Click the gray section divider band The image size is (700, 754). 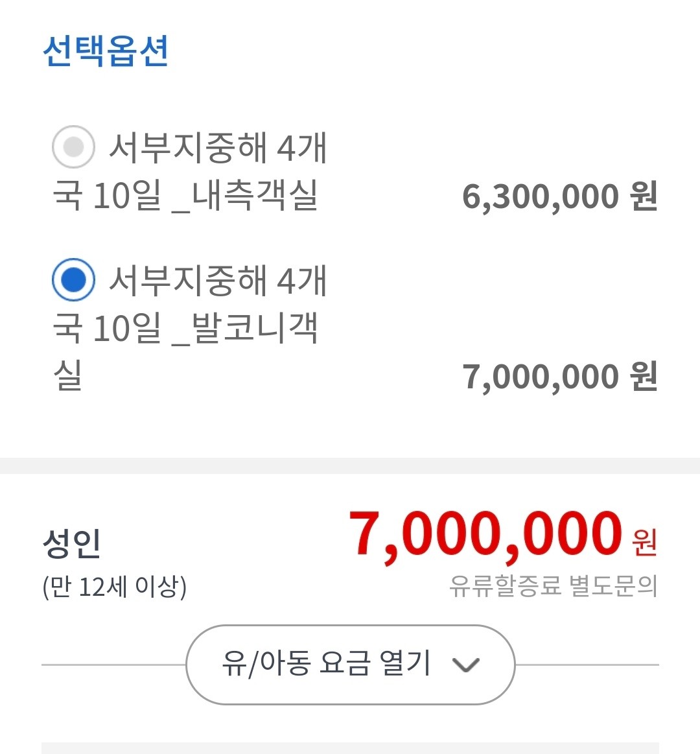click(x=350, y=465)
